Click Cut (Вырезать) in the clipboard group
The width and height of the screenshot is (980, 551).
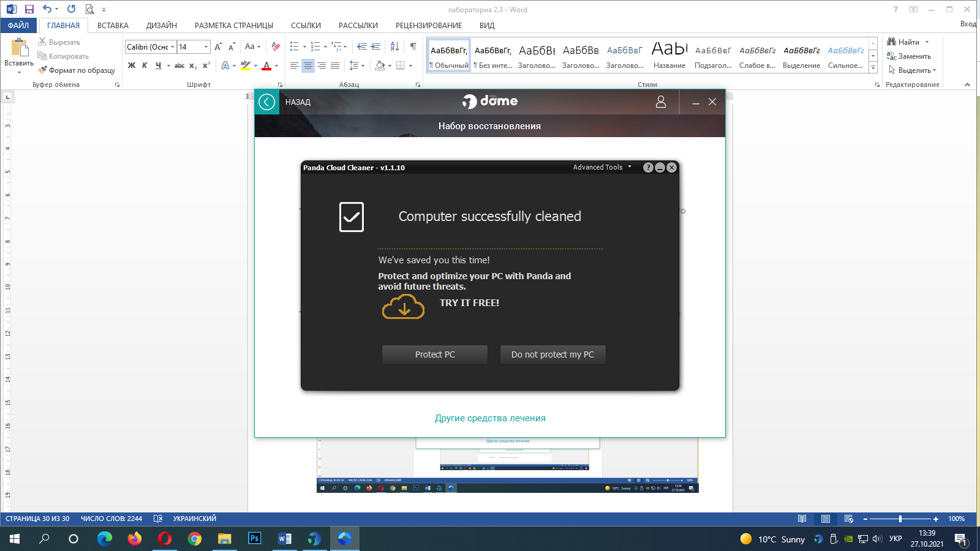tap(59, 42)
